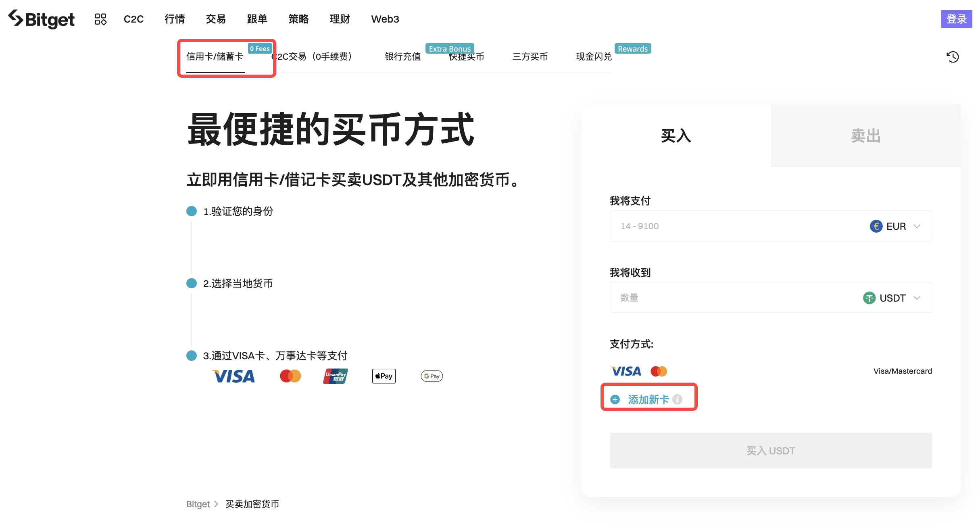Click the Google Pay icon
Viewport: 980px width, 529px height.
coord(431,376)
